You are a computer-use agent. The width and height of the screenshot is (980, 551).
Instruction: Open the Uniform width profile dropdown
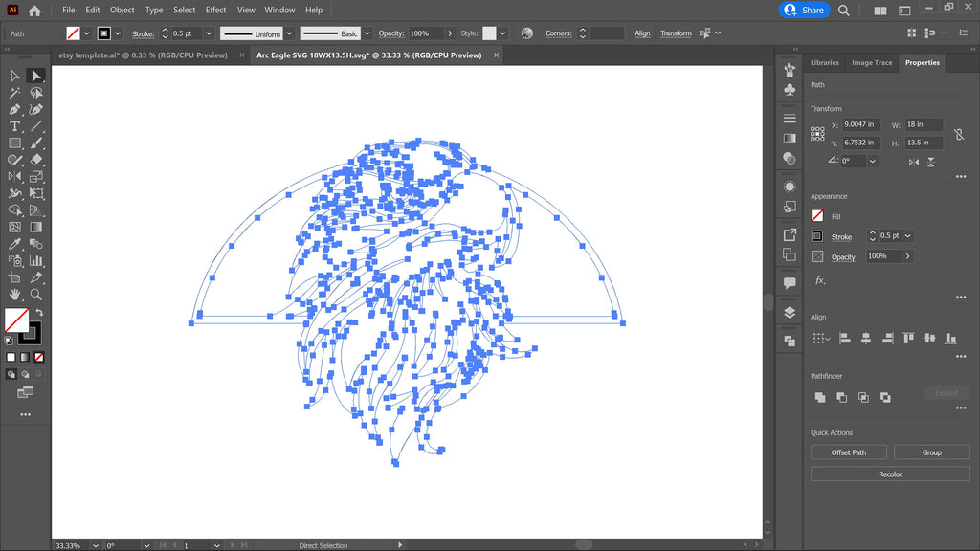click(x=289, y=33)
